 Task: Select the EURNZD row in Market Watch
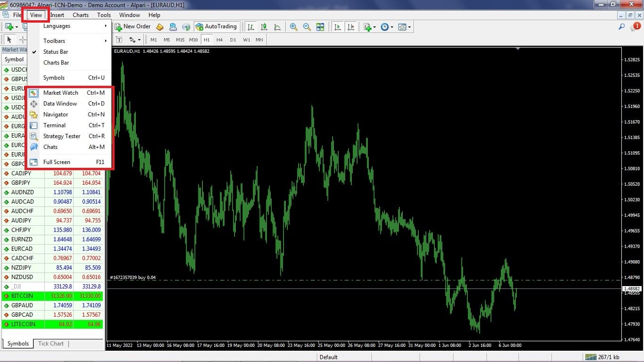click(52, 239)
